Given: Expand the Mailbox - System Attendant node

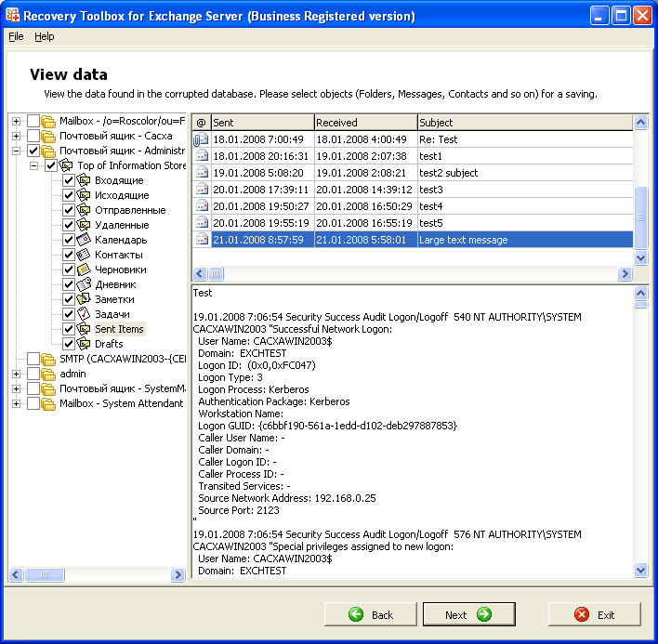Looking at the screenshot, I should [x=16, y=403].
